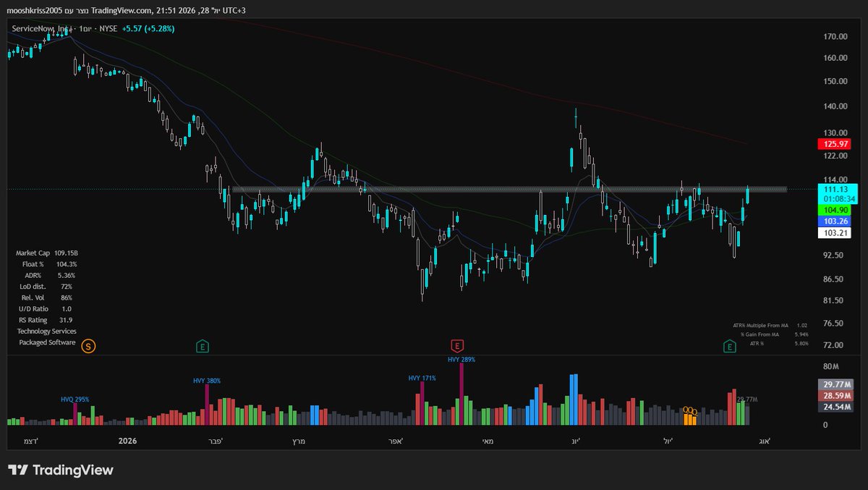Click the ServiceNow, Inc symbol title
The image size is (868, 490).
click(42, 29)
